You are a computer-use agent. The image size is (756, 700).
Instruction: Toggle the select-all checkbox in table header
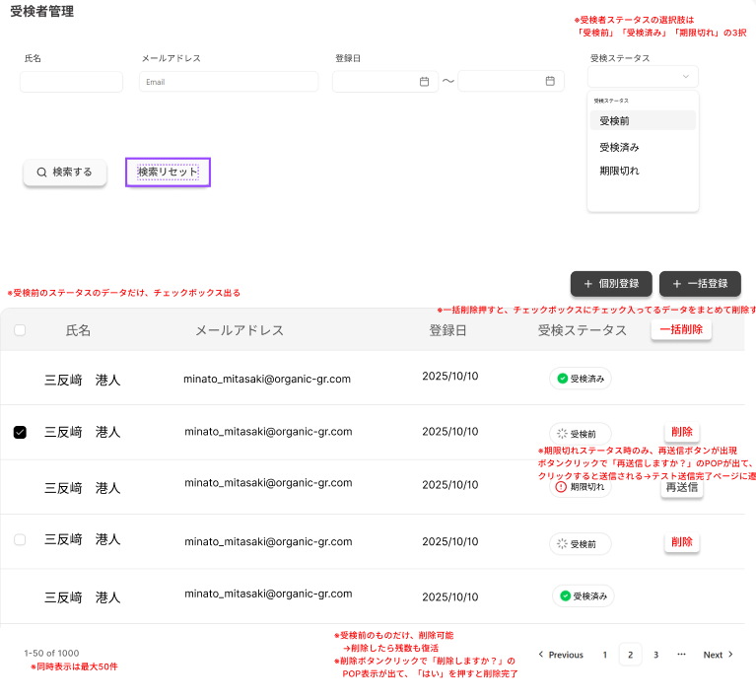20,331
